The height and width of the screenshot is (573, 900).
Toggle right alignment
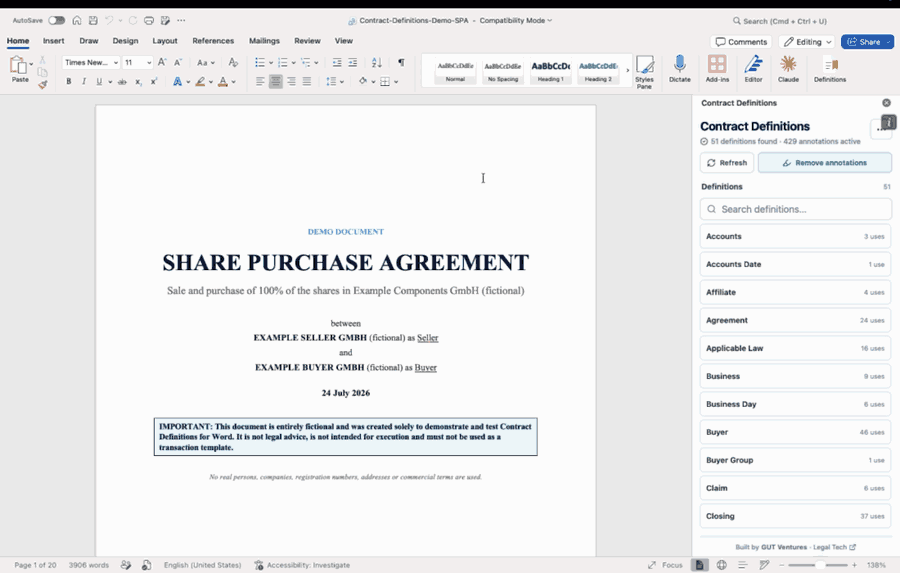tap(292, 82)
